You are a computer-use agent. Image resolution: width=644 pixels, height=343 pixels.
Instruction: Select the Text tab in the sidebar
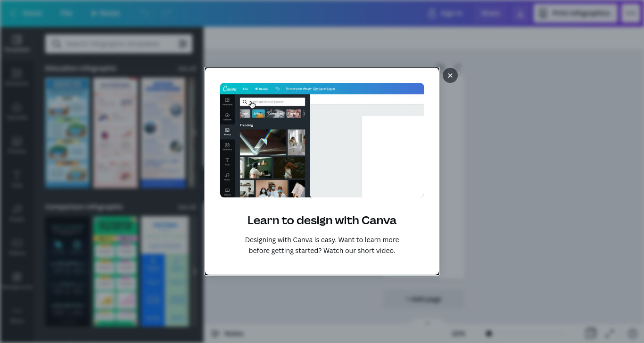coord(17,179)
